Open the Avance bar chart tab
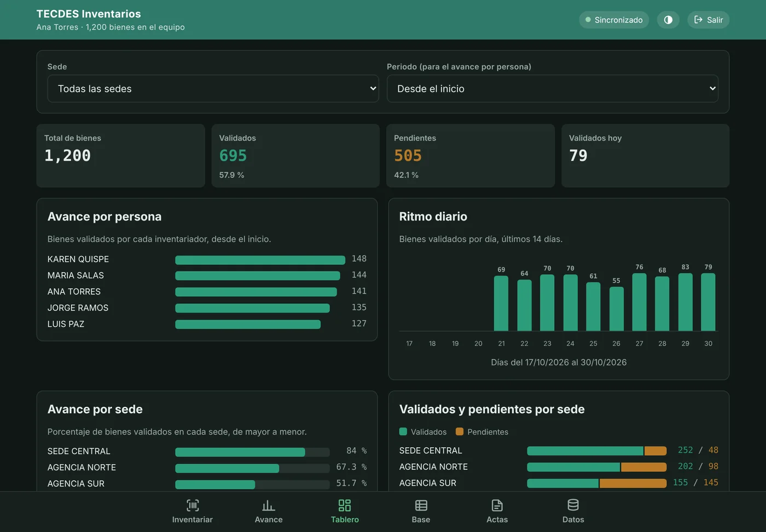766x532 pixels. (269, 511)
